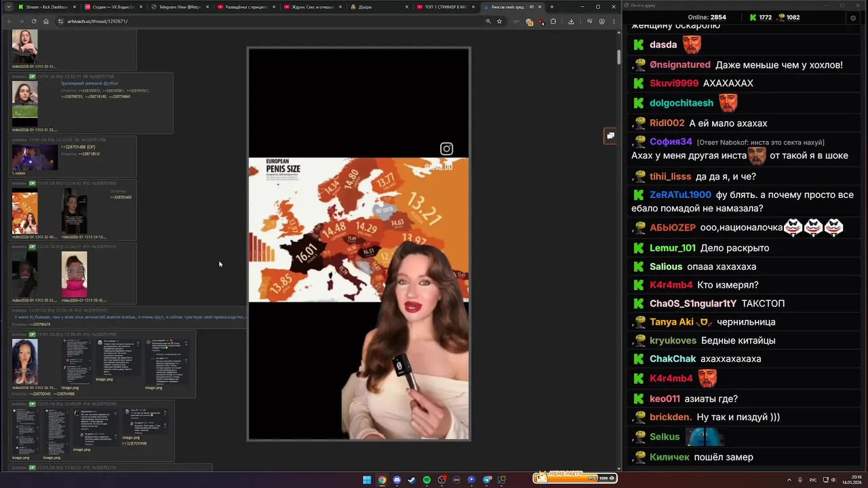Click chat username София34
The image size is (868, 488).
[671, 142]
